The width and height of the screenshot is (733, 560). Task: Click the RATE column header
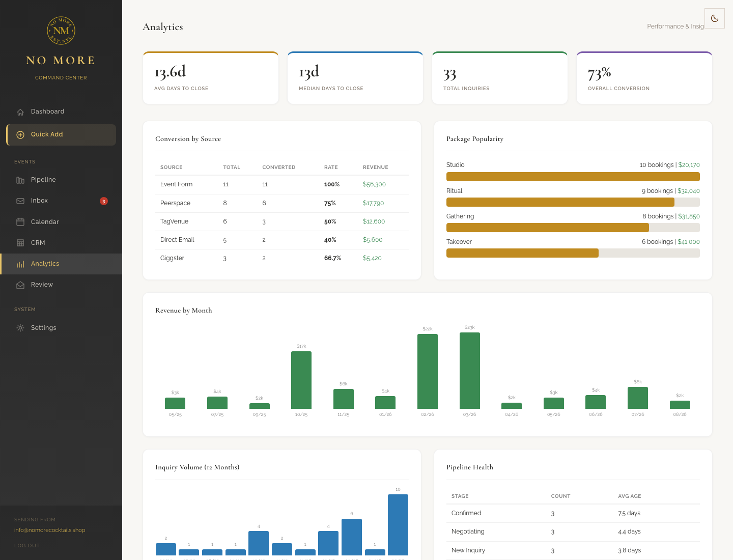(x=331, y=167)
